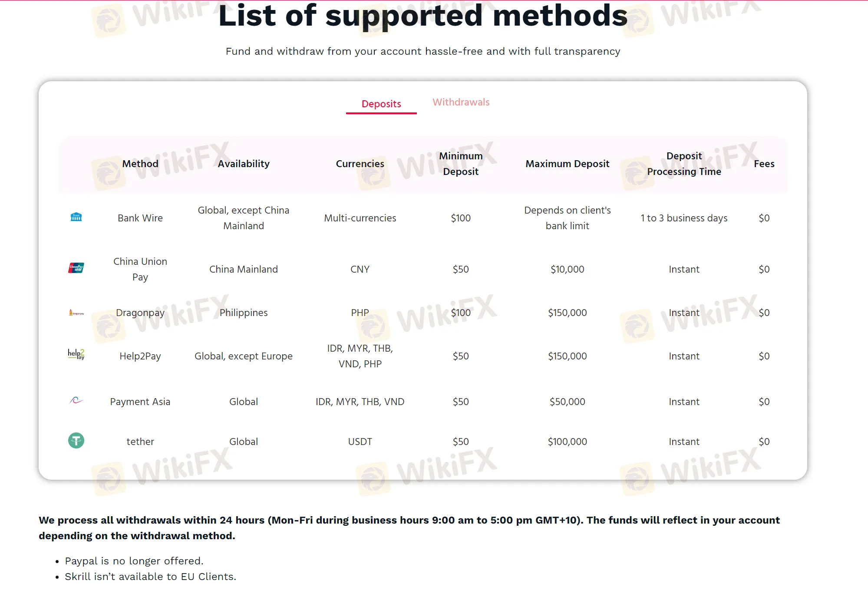This screenshot has height=590, width=868.
Task: Click the Dragonpay method name
Action: click(x=140, y=313)
